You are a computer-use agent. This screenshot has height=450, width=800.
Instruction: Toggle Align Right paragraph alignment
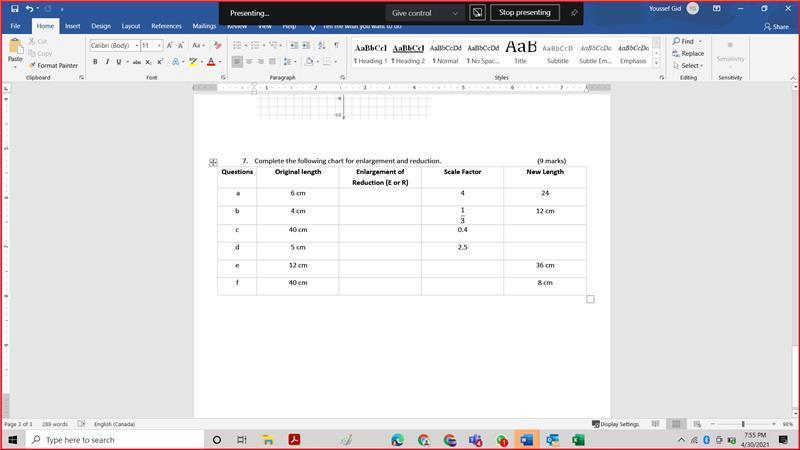[261, 62]
